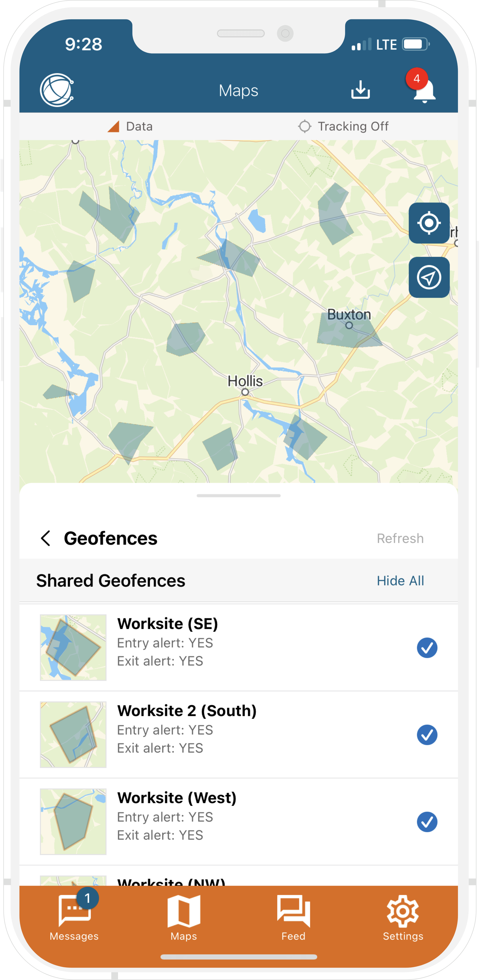
Task: Tap Worksite (SE) map thumbnail
Action: [73, 647]
